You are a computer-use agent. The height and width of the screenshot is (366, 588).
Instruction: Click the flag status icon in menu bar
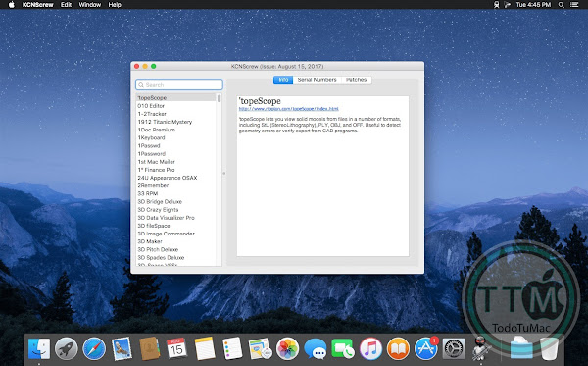[508, 5]
